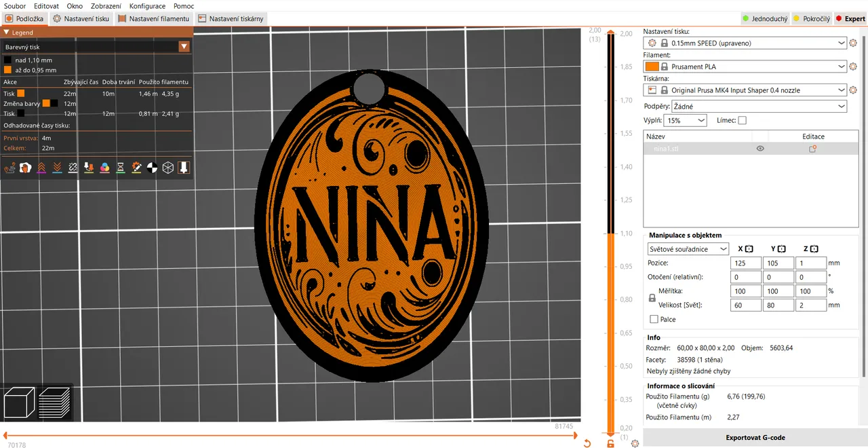Open the Pomoc menu
Image resolution: width=868 pixels, height=448 pixels.
[x=184, y=6]
